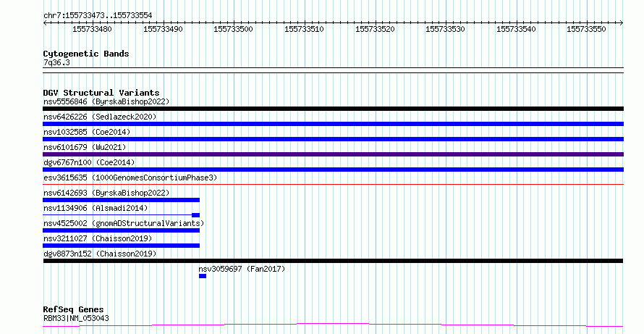644x334 pixels.
Task: Click ruler position 155733480
Action: (92, 29)
